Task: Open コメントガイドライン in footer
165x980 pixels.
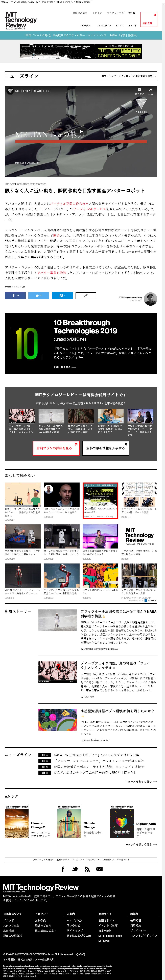Action: pos(143,936)
